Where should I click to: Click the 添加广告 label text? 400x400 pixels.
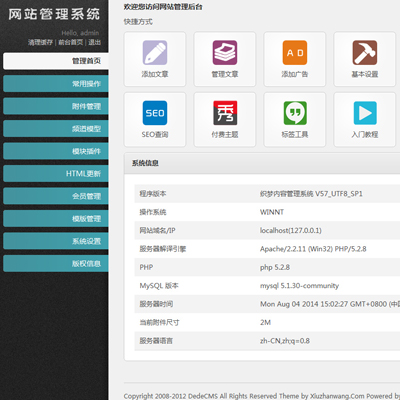[x=295, y=74]
